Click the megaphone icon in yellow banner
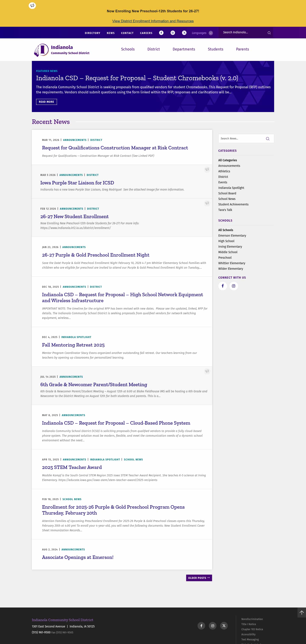The height and width of the screenshot is (644, 306). tap(32, 6)
